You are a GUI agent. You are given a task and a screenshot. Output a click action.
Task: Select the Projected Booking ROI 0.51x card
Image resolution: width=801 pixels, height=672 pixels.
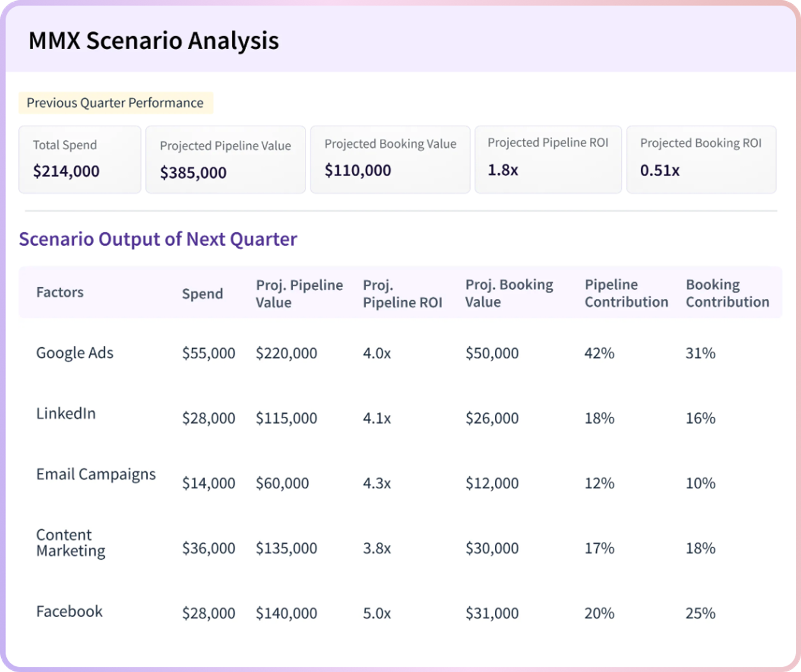click(x=701, y=160)
